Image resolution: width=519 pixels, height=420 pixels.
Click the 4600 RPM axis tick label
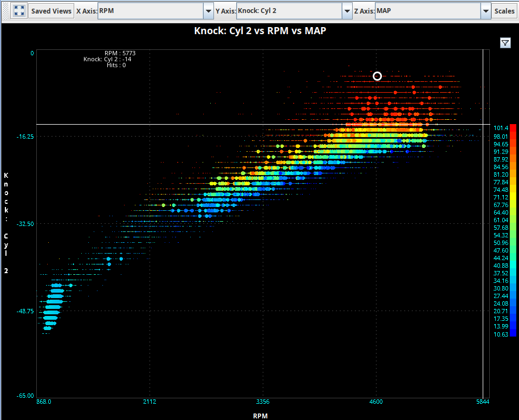(376, 402)
